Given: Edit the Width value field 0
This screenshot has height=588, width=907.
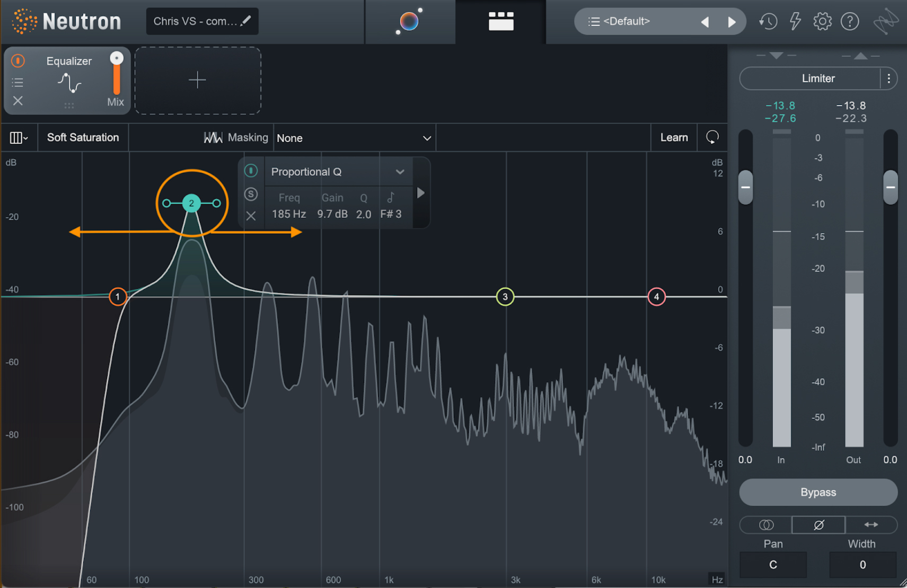Looking at the screenshot, I should (x=862, y=565).
